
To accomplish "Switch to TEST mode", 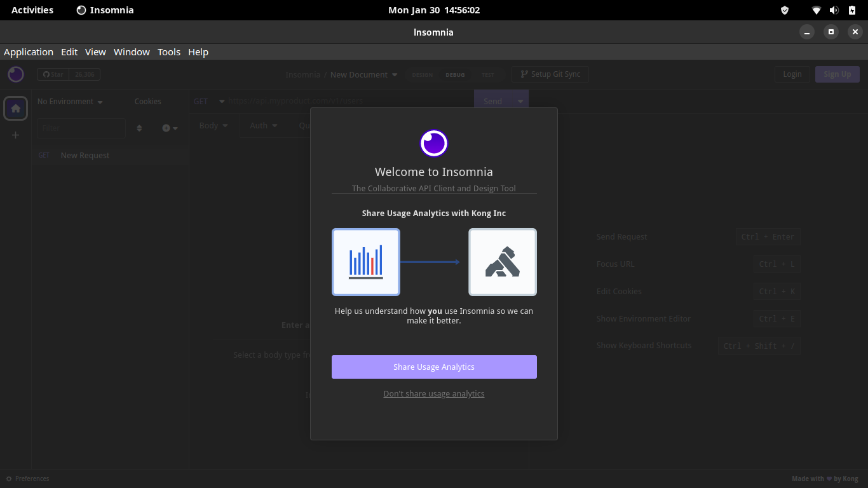I will [x=488, y=74].
